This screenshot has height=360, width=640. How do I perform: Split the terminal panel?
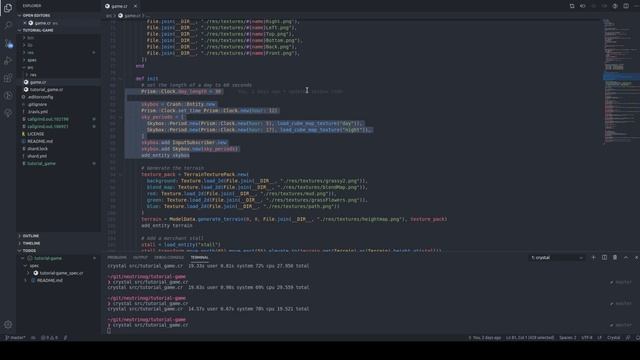(x=604, y=258)
